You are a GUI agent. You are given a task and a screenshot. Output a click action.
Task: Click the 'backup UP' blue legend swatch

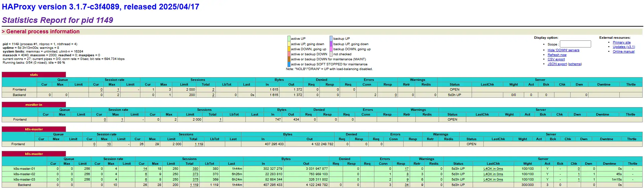(x=331, y=39)
